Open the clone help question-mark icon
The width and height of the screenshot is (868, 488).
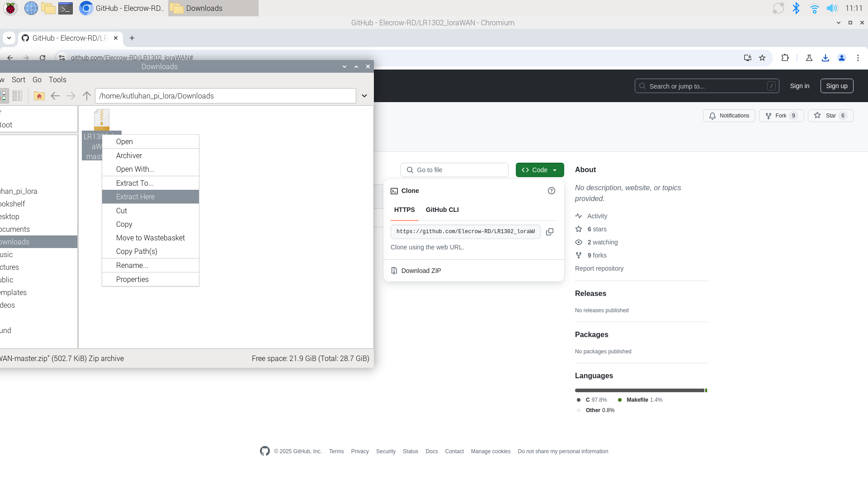click(552, 191)
